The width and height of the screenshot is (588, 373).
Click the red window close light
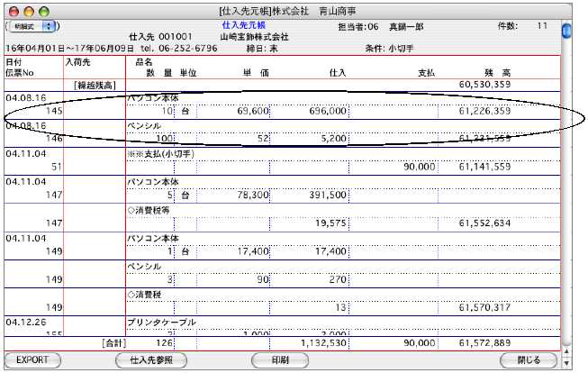12,8
